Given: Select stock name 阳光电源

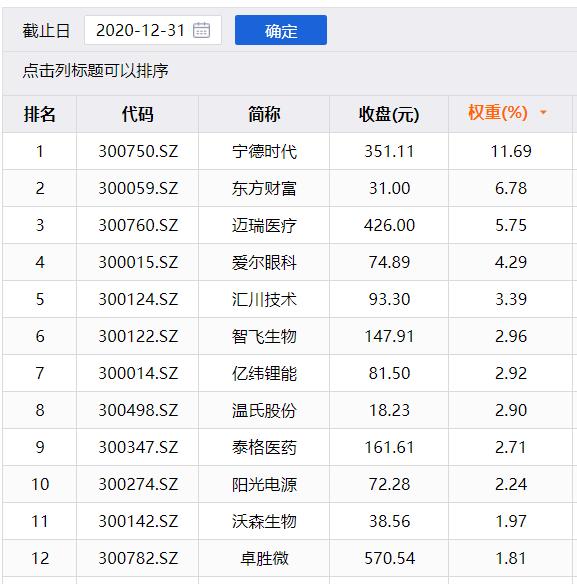Looking at the screenshot, I should [x=264, y=485].
